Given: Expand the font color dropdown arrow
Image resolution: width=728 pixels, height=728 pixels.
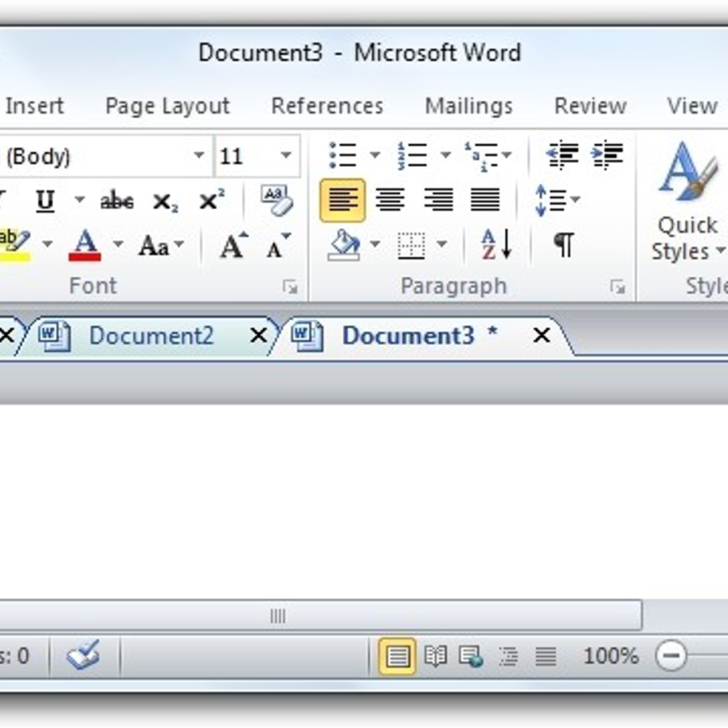Looking at the screenshot, I should click(x=118, y=245).
